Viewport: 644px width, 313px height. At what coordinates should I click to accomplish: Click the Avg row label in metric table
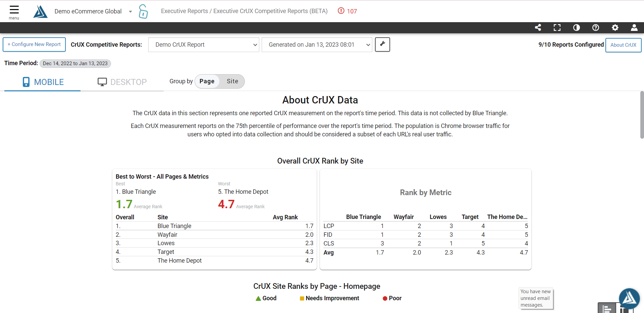click(x=328, y=253)
